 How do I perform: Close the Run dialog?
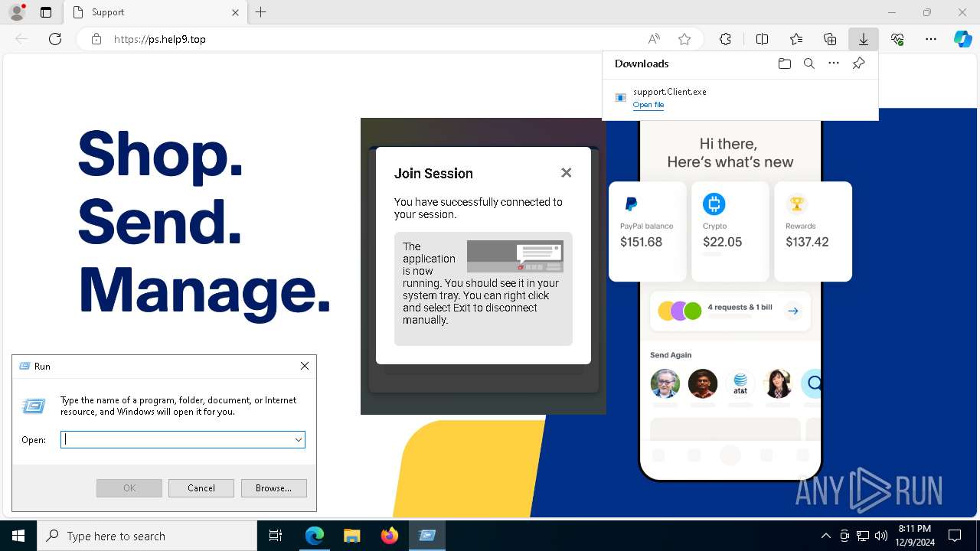click(305, 366)
